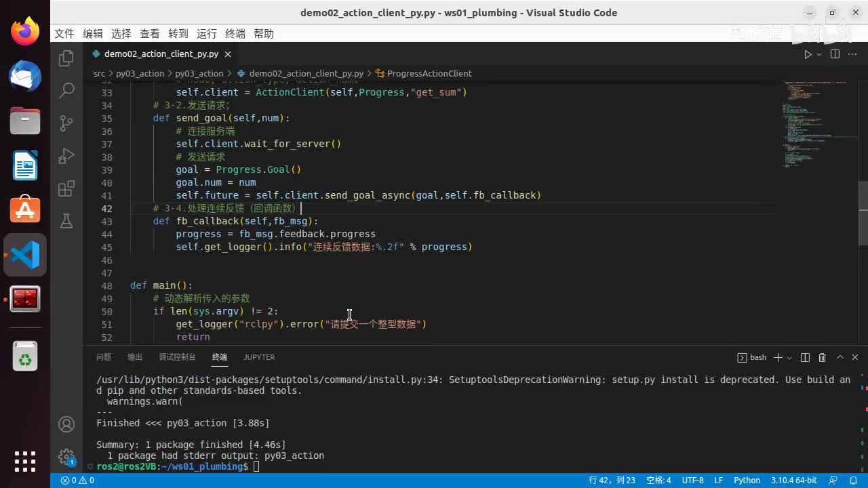This screenshot has height=488, width=868.
Task: Delete the terminal with trash icon
Action: point(822,357)
